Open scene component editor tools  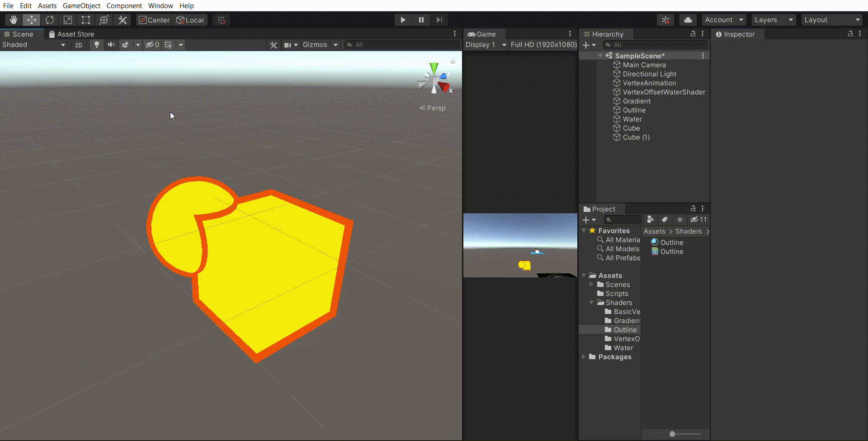274,45
